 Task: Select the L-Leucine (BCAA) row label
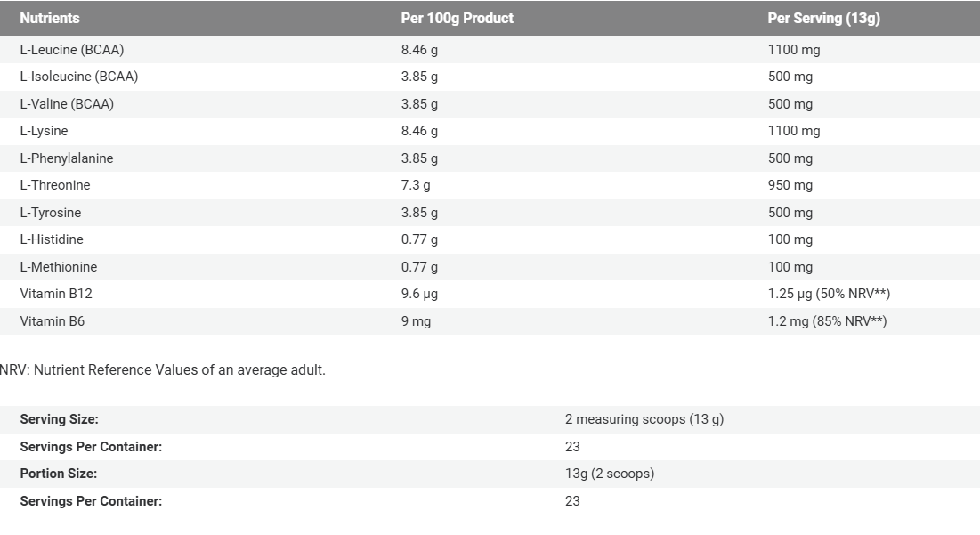72,50
